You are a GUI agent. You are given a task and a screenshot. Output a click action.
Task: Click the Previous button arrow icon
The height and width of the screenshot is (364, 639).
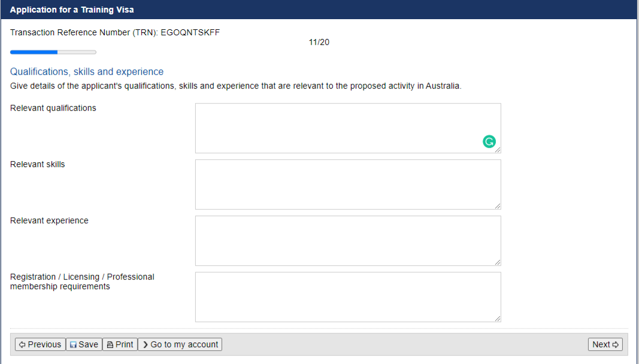(22, 345)
